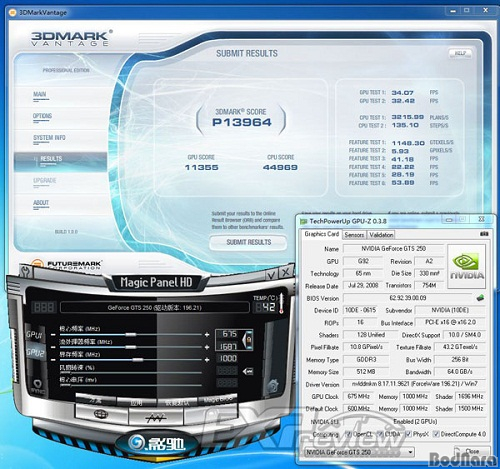Open the Validation tab
The image size is (500, 469).
click(381, 235)
